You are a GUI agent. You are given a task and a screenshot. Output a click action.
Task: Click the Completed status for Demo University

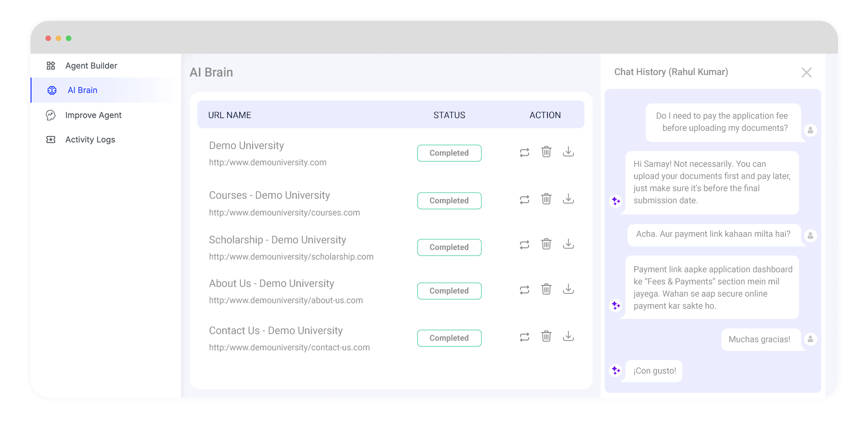tap(449, 153)
